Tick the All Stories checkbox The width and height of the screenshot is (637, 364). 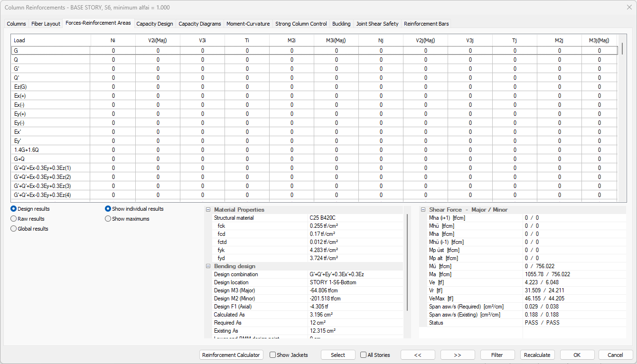pos(364,355)
